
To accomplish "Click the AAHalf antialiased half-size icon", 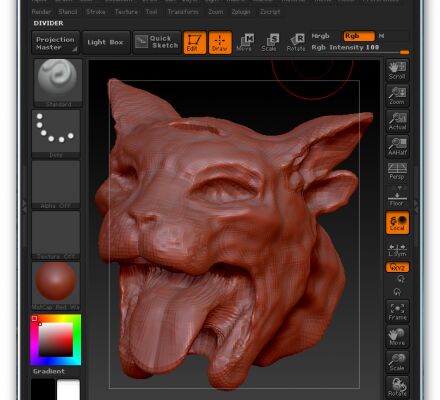I will (397, 146).
